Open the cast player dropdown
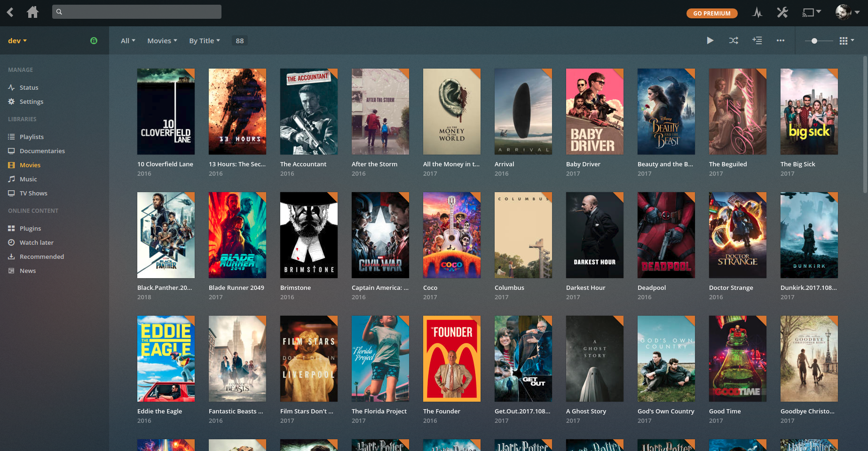The width and height of the screenshot is (868, 451). pos(811,12)
